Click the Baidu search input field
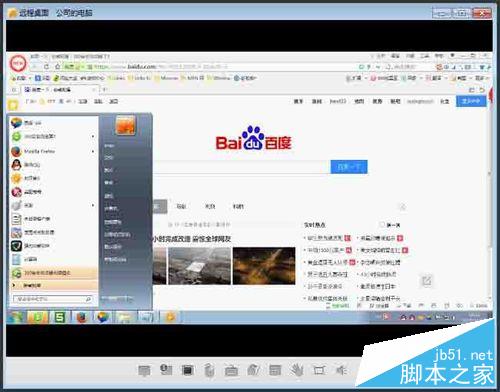The height and width of the screenshot is (392, 500). tap(241, 167)
